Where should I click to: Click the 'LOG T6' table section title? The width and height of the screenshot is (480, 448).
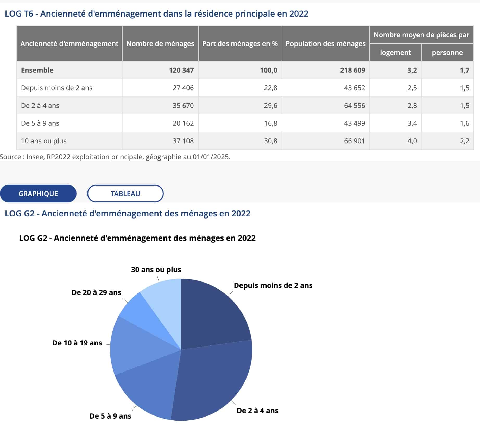point(156,14)
